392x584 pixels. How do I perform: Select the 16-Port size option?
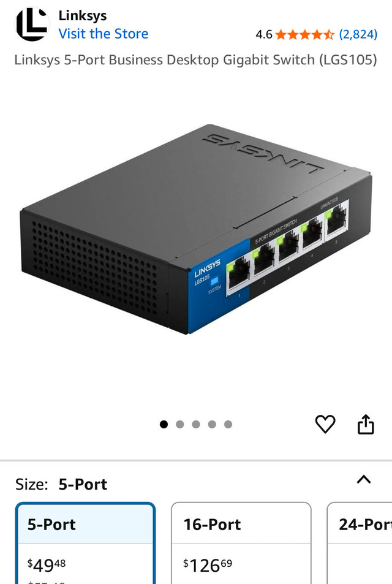(x=241, y=544)
